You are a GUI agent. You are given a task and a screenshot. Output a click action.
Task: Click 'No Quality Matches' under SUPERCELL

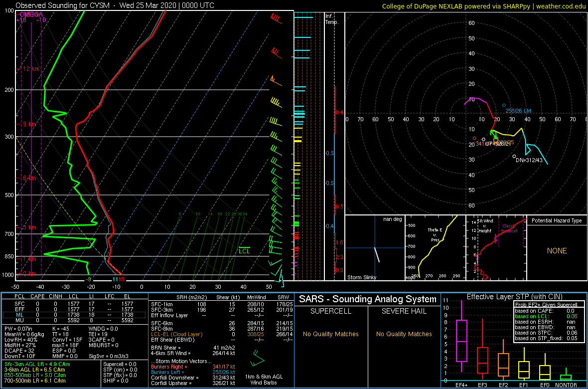point(330,334)
